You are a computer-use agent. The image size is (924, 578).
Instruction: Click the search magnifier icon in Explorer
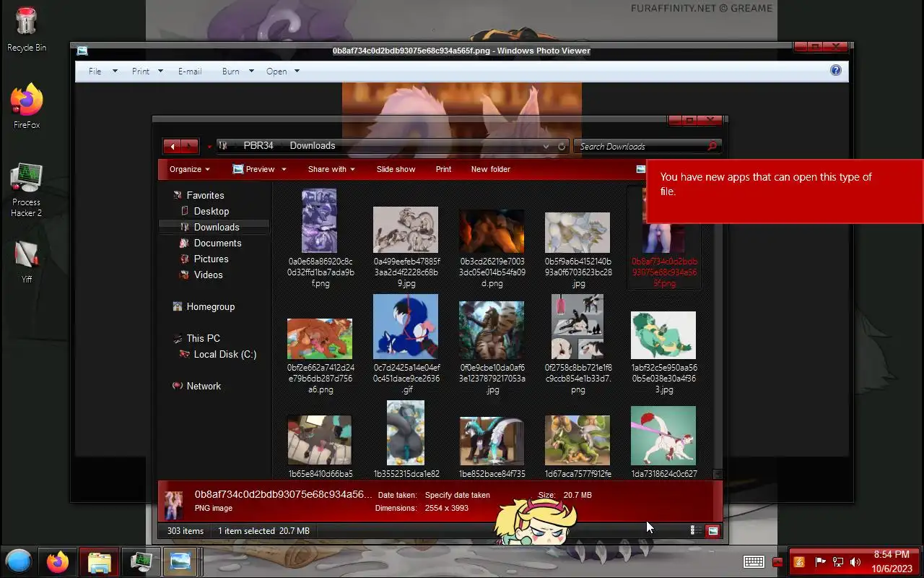(x=712, y=146)
